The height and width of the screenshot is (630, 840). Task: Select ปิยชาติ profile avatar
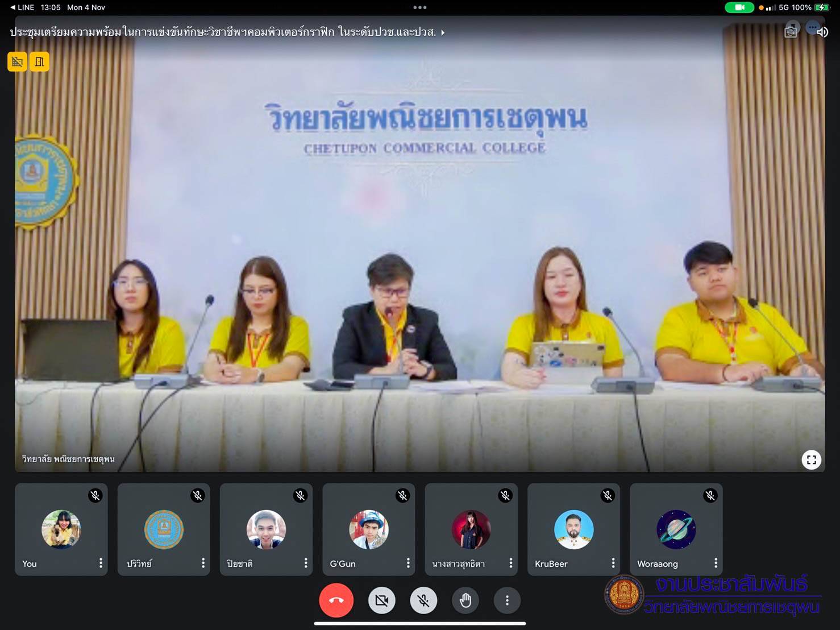[x=267, y=529]
